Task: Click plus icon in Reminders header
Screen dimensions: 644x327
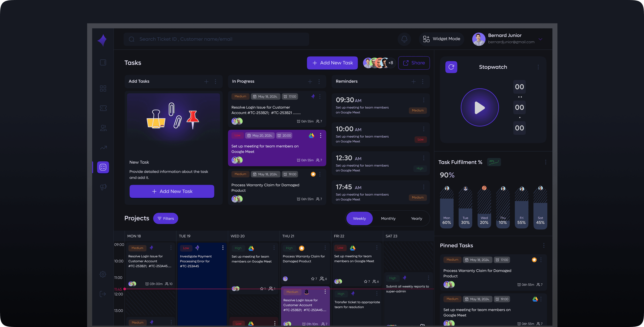Action: pos(414,81)
